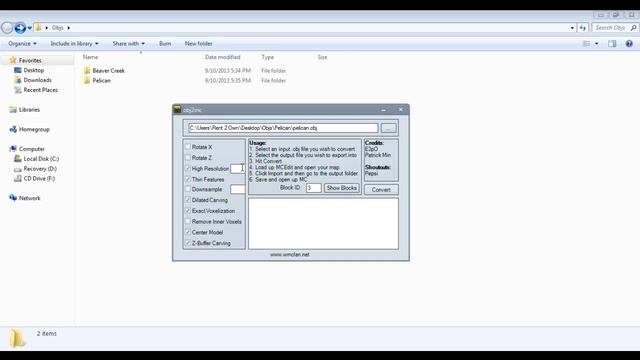Click the Convert button

pos(381,190)
